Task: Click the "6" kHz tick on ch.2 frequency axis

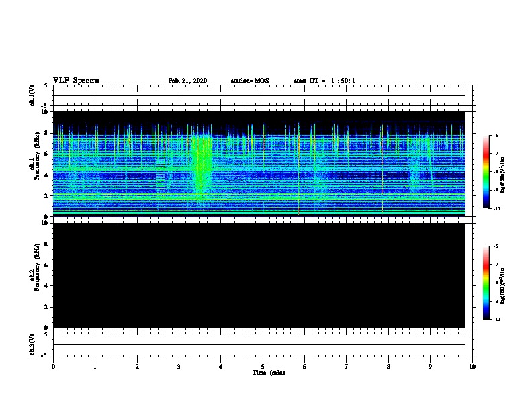Action: click(47, 265)
